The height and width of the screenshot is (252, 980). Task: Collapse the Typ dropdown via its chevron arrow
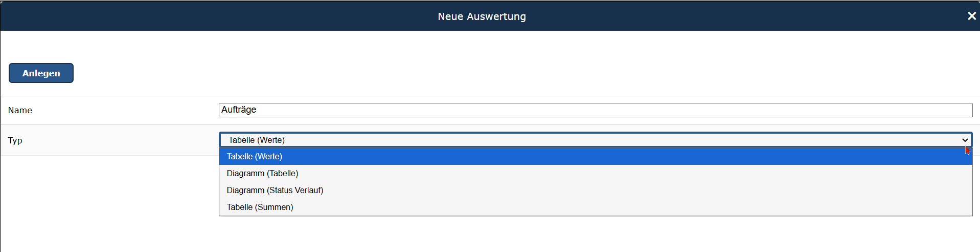[x=965, y=140]
